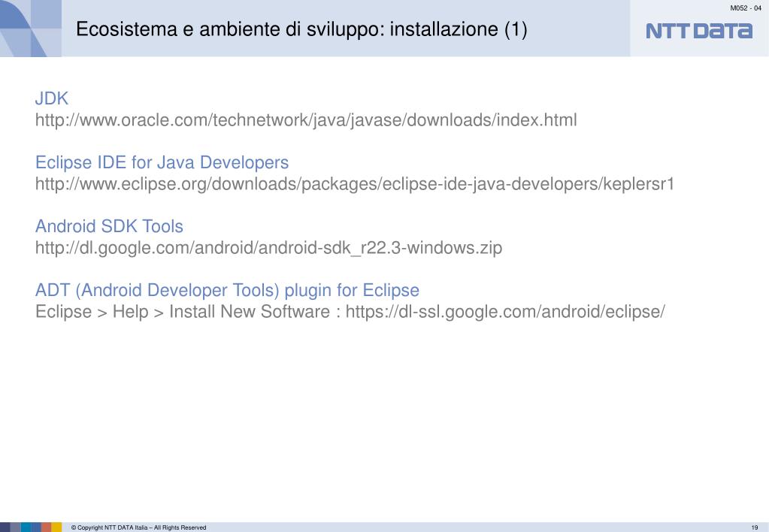Click the dark blue square in the footer

pyautogui.click(x=5, y=527)
